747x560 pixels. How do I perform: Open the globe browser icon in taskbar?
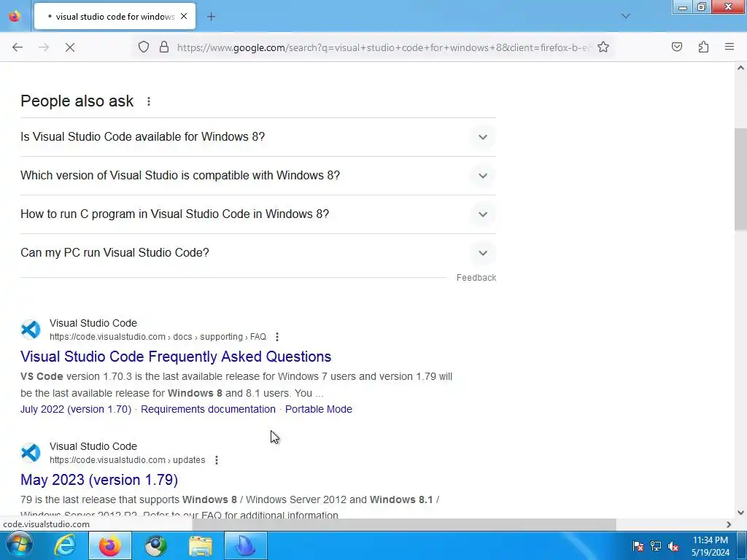155,545
